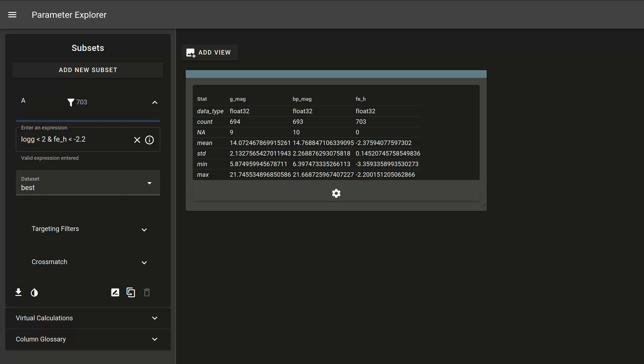This screenshot has height=364, width=644.
Task: Select the fe_h column header
Action: click(361, 99)
